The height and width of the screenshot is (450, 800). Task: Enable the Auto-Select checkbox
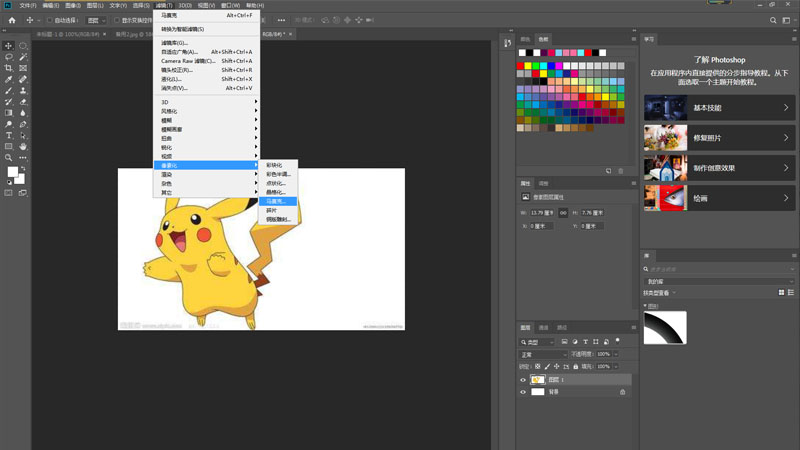coord(49,20)
